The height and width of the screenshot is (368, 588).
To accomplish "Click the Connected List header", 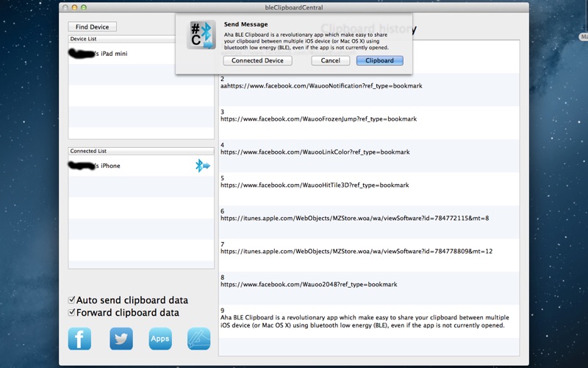I will (141, 151).
